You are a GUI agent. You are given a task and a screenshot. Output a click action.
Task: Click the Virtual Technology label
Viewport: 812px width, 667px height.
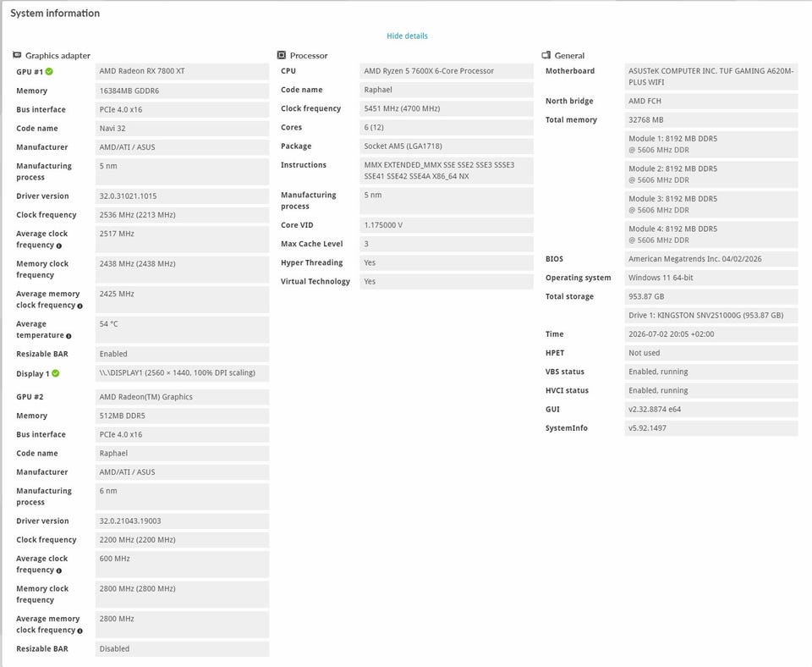click(315, 281)
